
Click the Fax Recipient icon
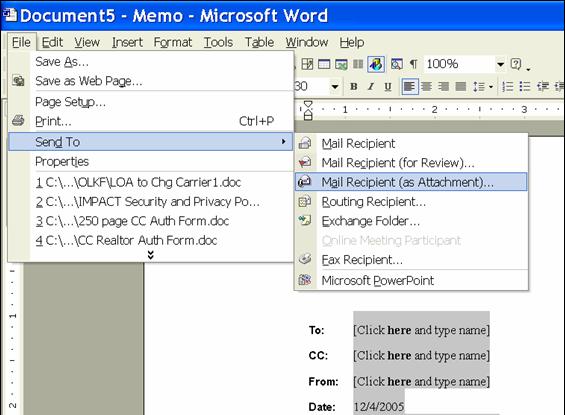pyautogui.click(x=305, y=259)
